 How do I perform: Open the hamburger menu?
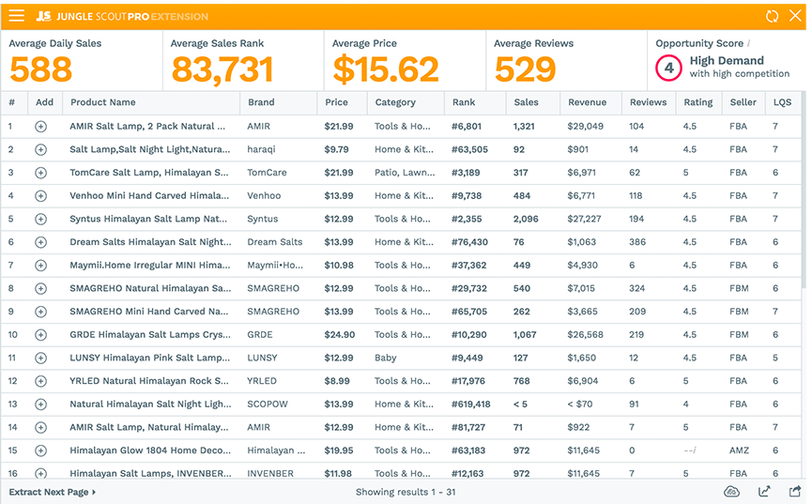coord(17,16)
